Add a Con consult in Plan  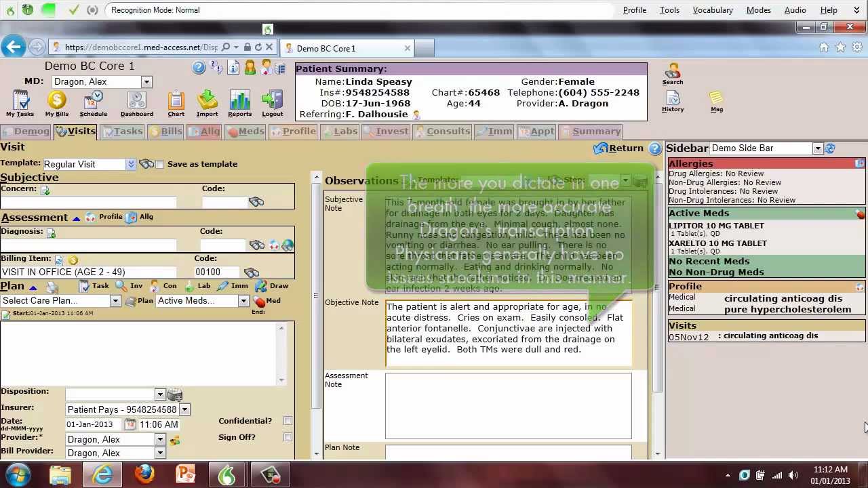[x=163, y=286]
